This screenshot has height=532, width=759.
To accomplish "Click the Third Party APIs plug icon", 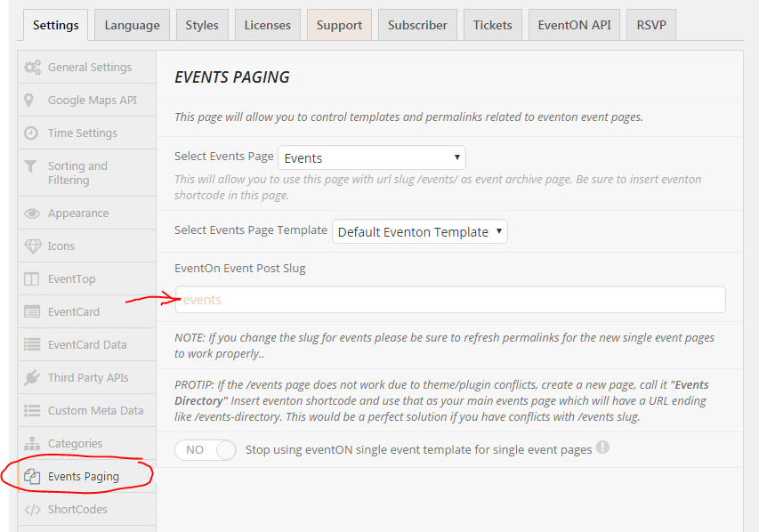I will [x=32, y=377].
